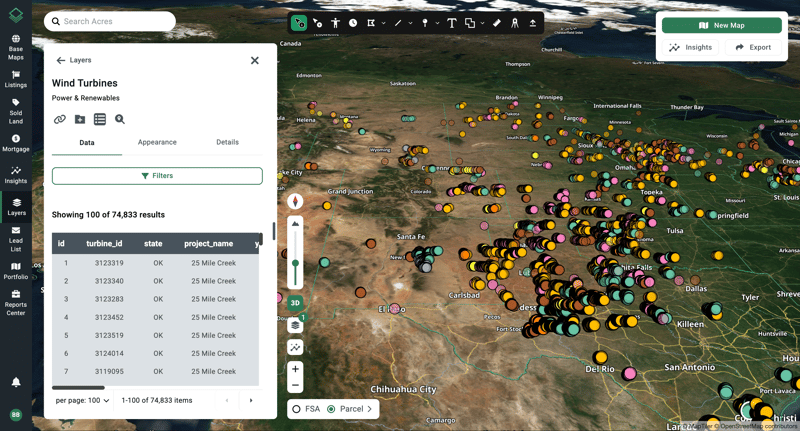This screenshot has width=800, height=431.
Task: Adjust the map tilt slider handle
Action: click(295, 263)
